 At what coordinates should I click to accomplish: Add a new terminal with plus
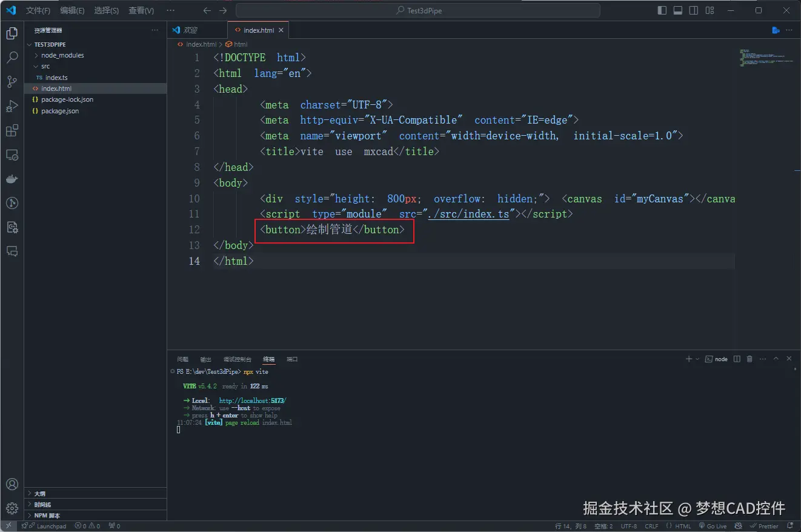688,359
